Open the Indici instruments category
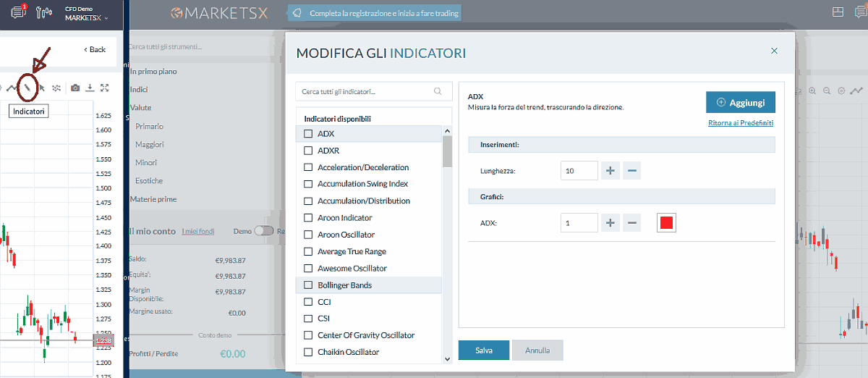Viewport: 868px width, 378px height. coord(139,90)
